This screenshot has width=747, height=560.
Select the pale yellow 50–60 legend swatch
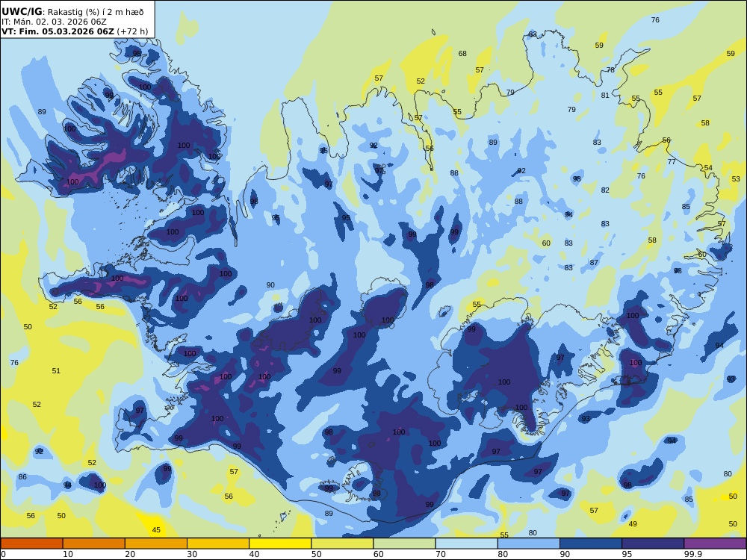coord(342,544)
